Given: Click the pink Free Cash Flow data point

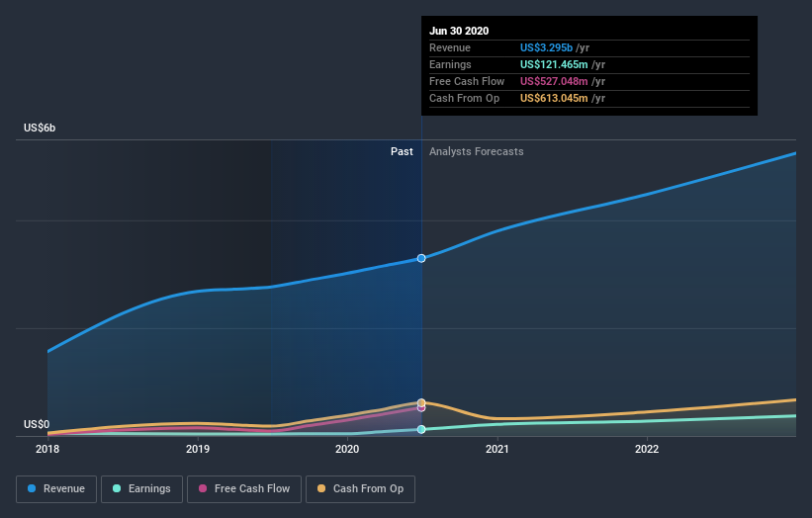Looking at the screenshot, I should click(x=421, y=408).
